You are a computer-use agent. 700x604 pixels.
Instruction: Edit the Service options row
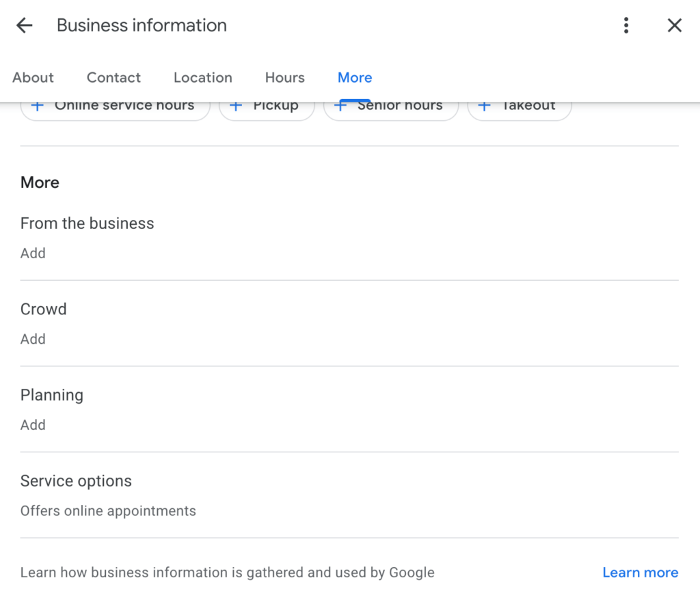349,495
